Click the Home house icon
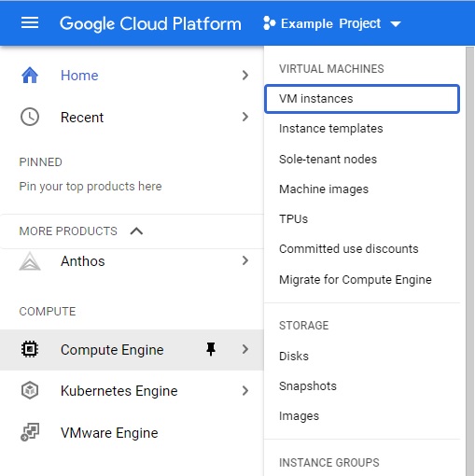This screenshot has height=476, width=475. coord(30,76)
